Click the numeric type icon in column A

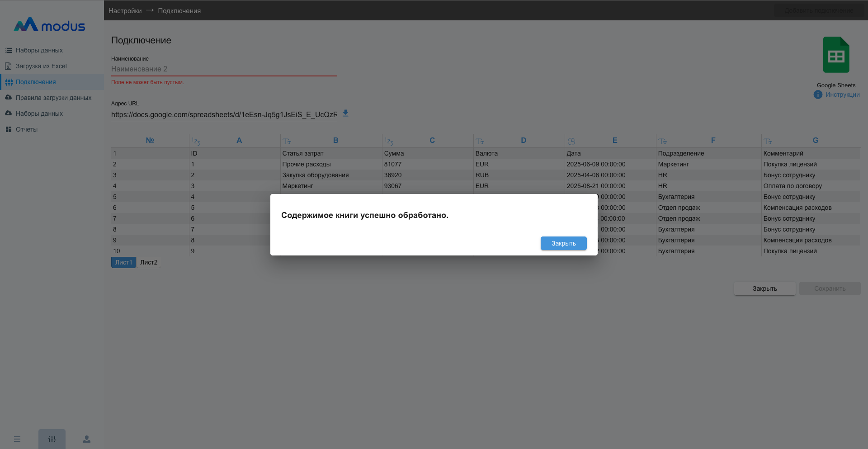(x=195, y=142)
